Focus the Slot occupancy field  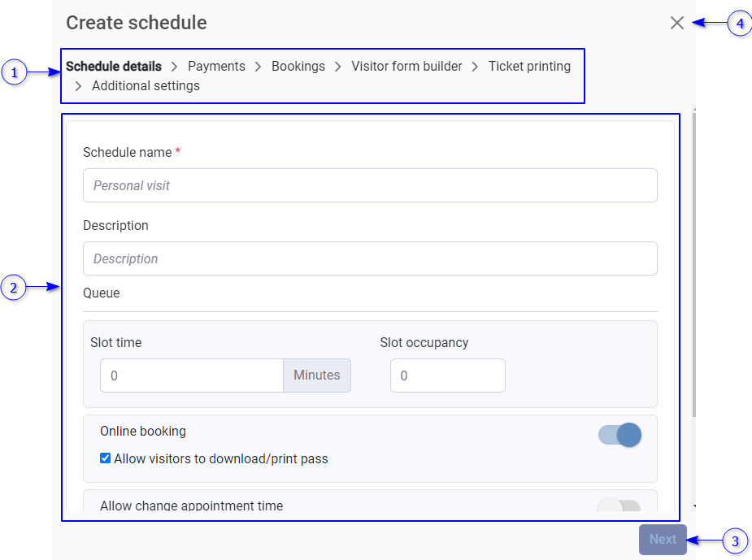coord(447,376)
